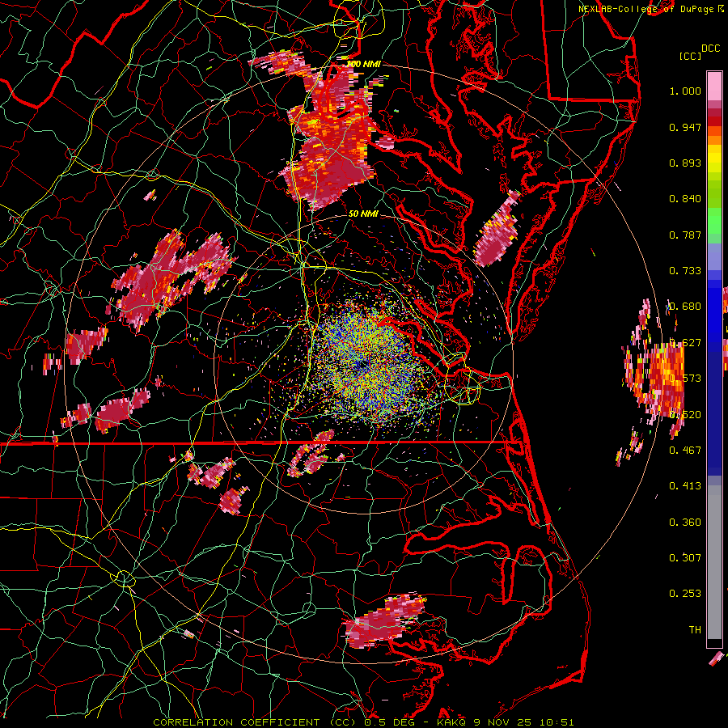Click the [CC] units label
The width and height of the screenshot is (728, 728).
(690, 56)
